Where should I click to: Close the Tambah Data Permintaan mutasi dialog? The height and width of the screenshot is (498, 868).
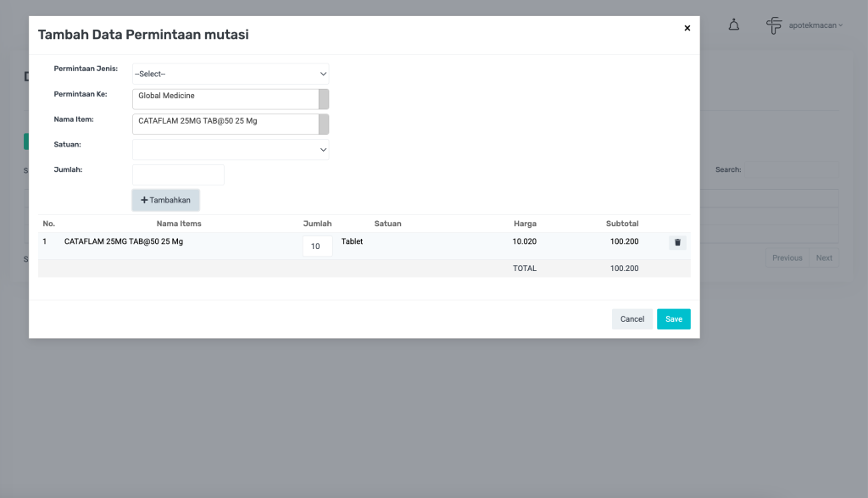point(687,28)
